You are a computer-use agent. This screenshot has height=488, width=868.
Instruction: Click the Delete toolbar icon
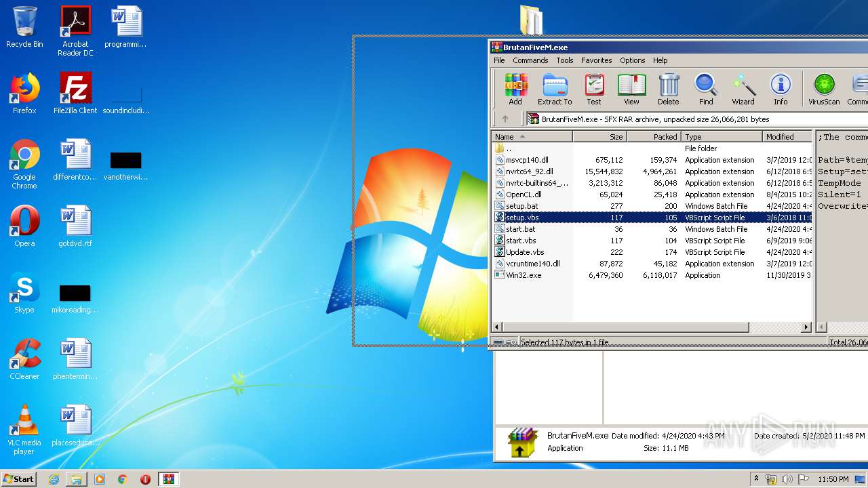tap(668, 89)
